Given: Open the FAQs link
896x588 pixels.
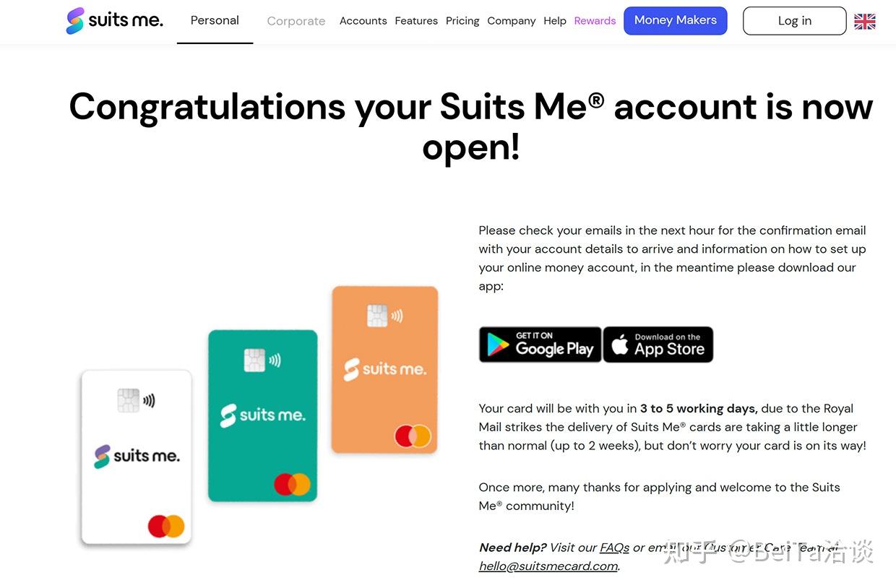Looking at the screenshot, I should pos(615,548).
